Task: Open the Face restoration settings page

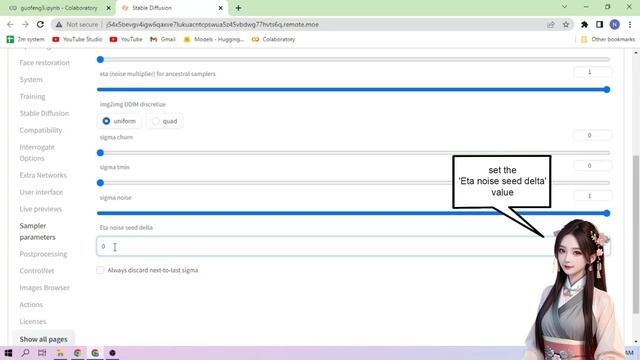Action: (44, 62)
